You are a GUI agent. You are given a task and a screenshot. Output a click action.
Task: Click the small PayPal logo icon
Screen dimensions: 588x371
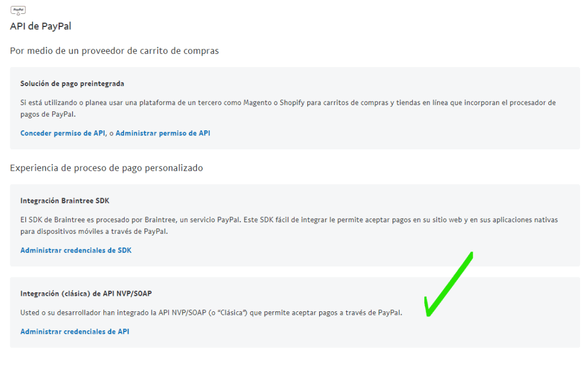pyautogui.click(x=18, y=10)
